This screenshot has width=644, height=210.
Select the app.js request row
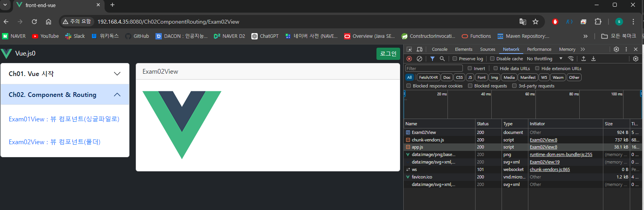(x=522, y=147)
